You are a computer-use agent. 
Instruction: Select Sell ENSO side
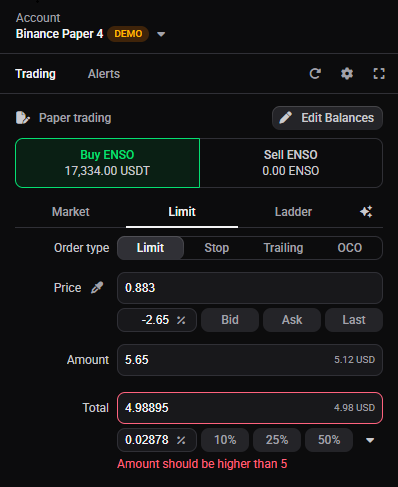click(x=291, y=163)
